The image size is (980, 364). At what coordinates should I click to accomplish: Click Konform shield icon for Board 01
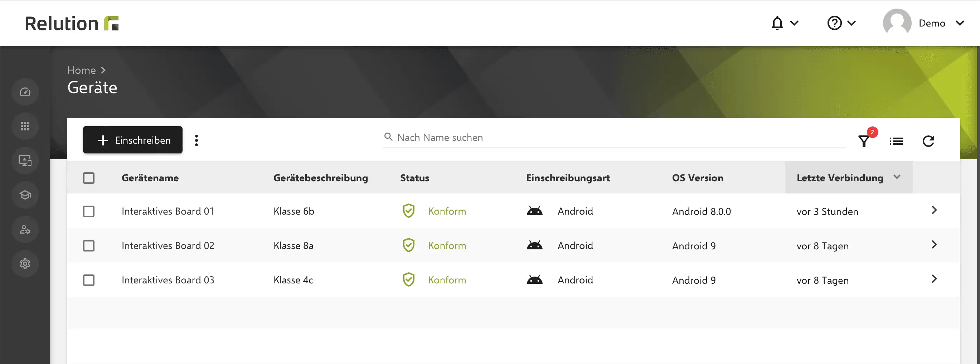point(409,211)
